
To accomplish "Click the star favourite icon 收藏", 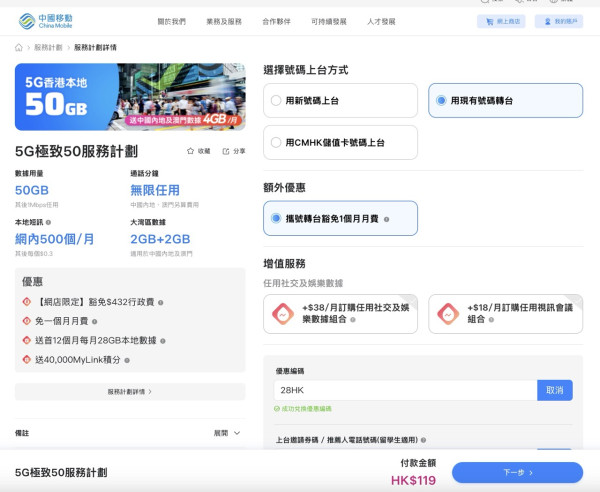I will [x=190, y=151].
